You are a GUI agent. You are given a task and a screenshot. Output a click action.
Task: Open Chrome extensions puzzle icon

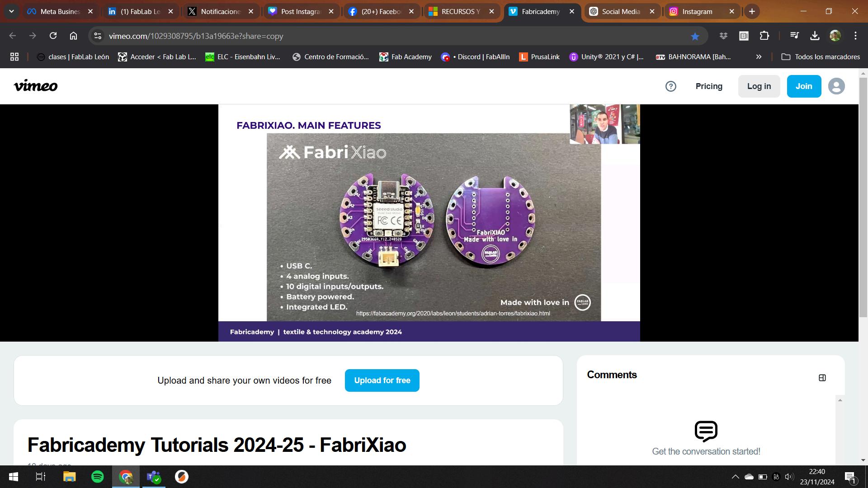pos(764,36)
